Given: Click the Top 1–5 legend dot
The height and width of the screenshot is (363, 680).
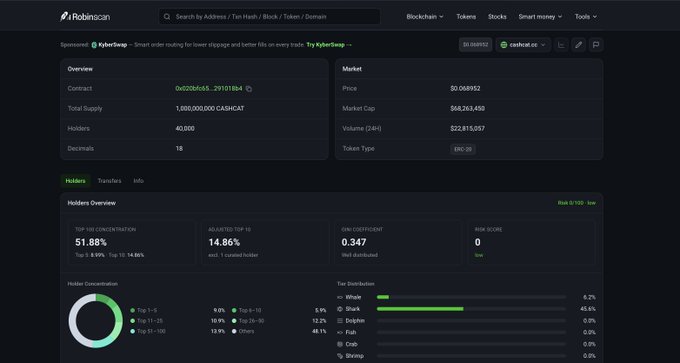Looking at the screenshot, I should click(x=132, y=311).
